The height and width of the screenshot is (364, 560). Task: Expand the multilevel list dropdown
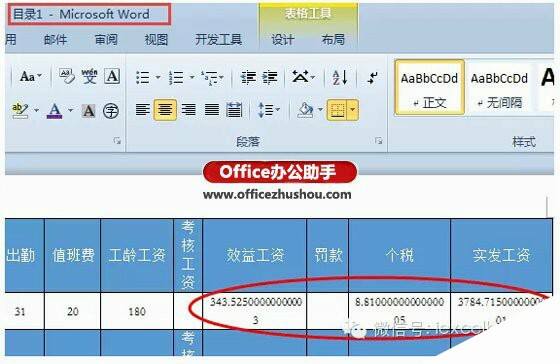[x=221, y=77]
